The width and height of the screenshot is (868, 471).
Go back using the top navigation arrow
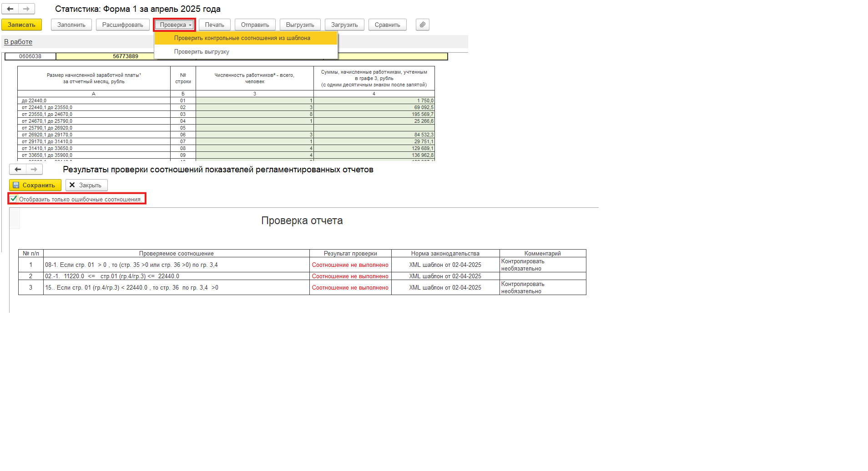point(10,9)
